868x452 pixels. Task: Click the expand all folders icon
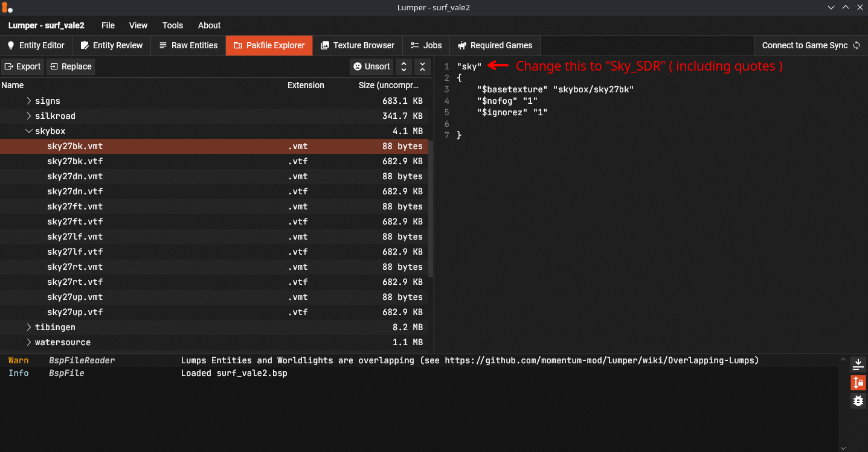tap(404, 66)
